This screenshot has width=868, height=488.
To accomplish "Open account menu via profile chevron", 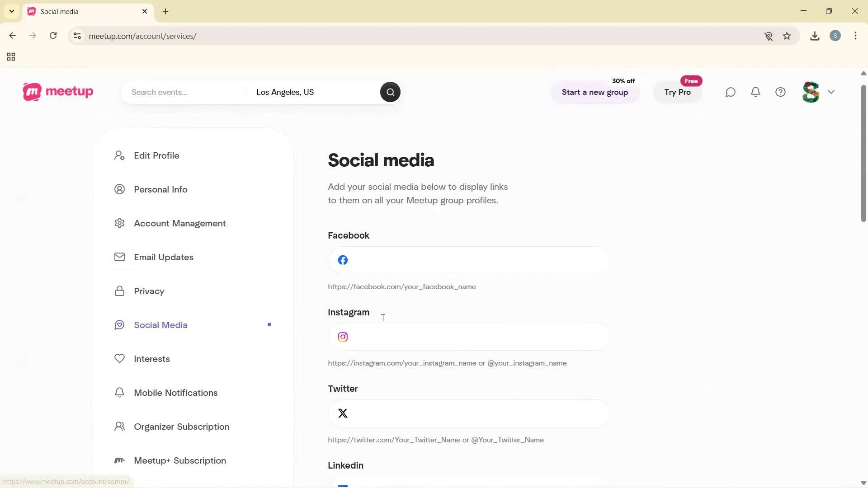I will click(x=832, y=92).
